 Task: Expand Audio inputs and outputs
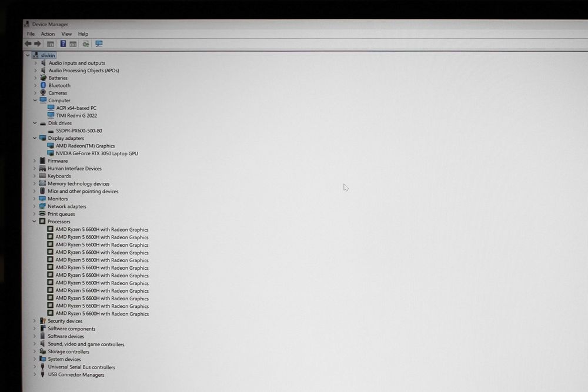point(36,63)
